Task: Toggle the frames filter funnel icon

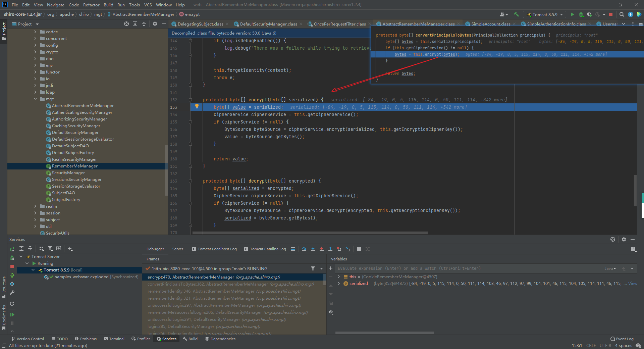Action: click(313, 268)
